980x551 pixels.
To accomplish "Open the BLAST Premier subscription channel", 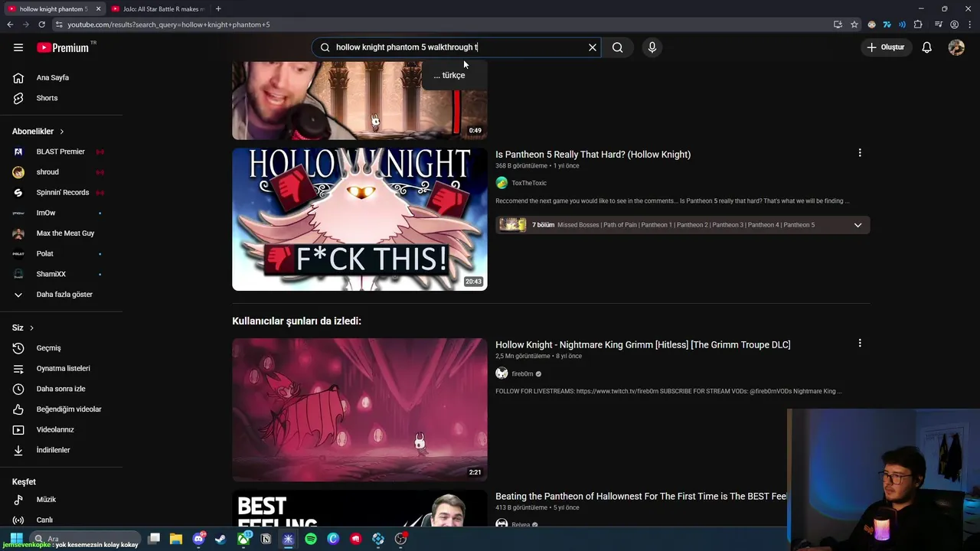I will coord(61,152).
